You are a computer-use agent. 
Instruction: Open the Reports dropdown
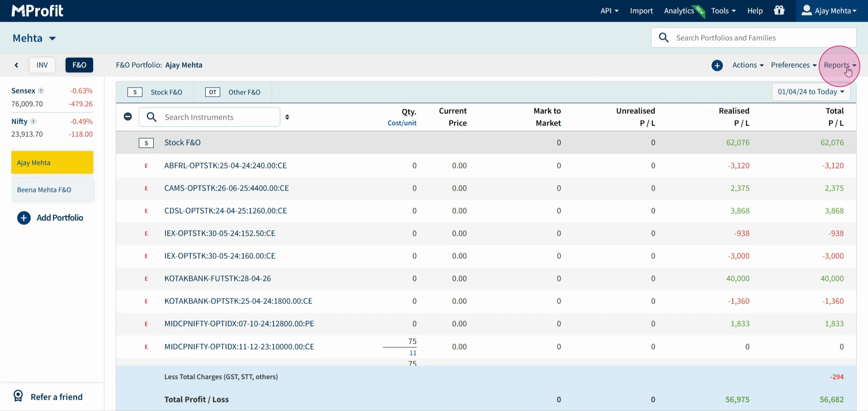pyautogui.click(x=840, y=65)
